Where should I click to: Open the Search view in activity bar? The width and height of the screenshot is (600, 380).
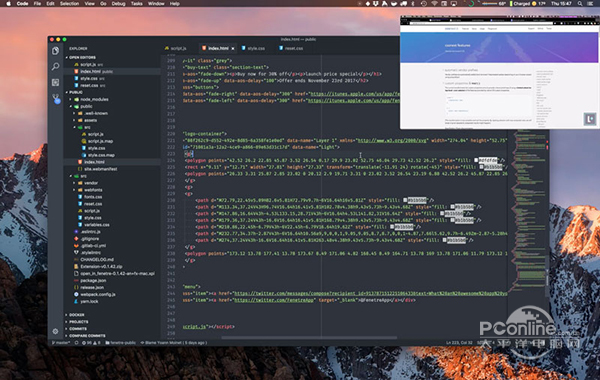(55, 67)
